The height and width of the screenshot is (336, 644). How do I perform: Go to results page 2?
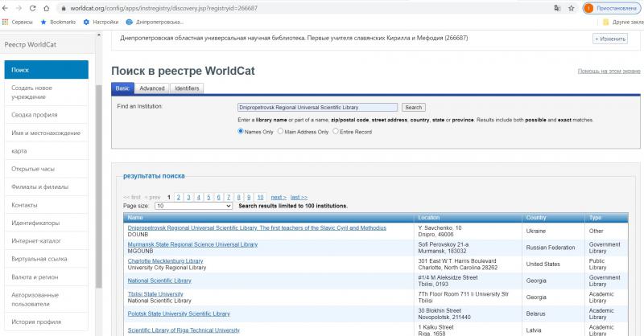[x=179, y=197]
